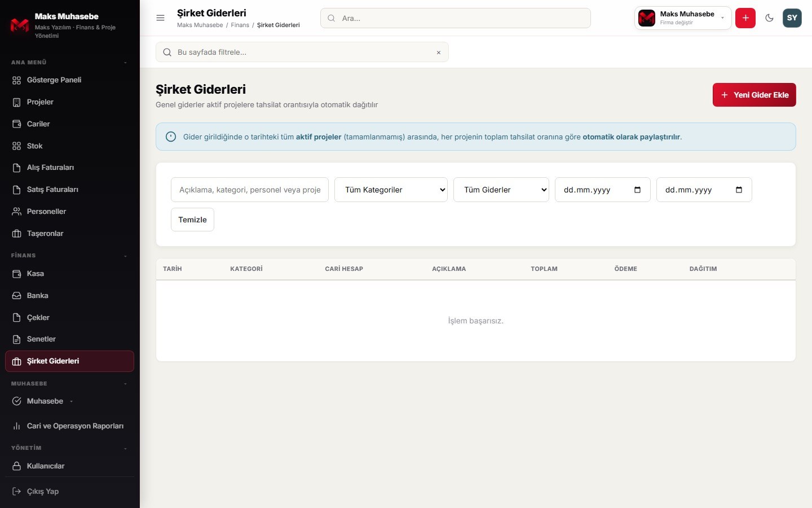Click the Temizle button
Screen dimensions: 812x508
[x=192, y=220]
